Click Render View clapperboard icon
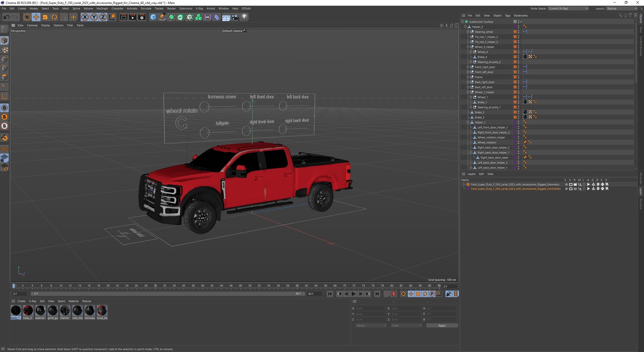644x352 pixels. 123,17
